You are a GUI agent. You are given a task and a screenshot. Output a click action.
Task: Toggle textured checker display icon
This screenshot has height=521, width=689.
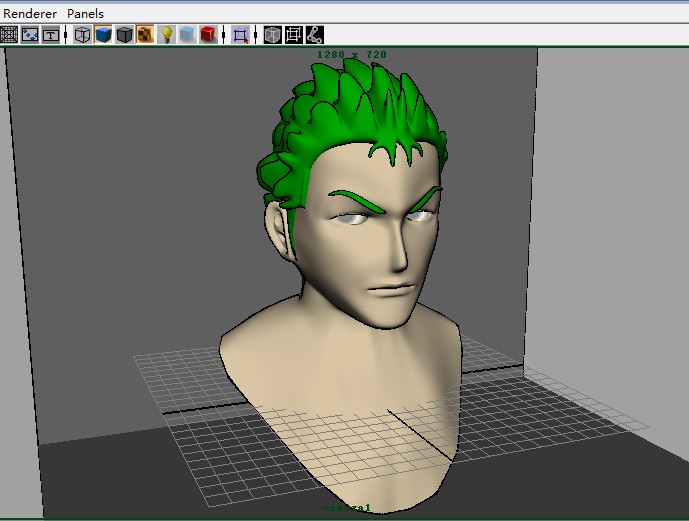coord(145,35)
